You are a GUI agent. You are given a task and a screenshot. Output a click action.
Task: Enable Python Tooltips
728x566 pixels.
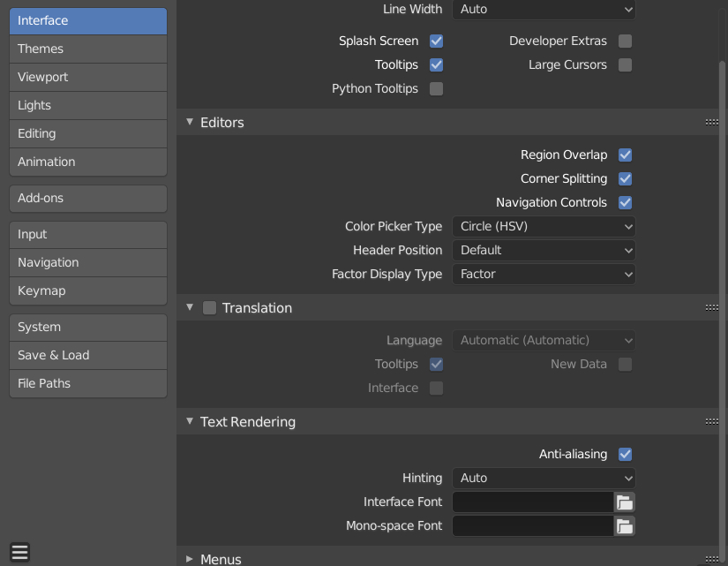tap(435, 88)
